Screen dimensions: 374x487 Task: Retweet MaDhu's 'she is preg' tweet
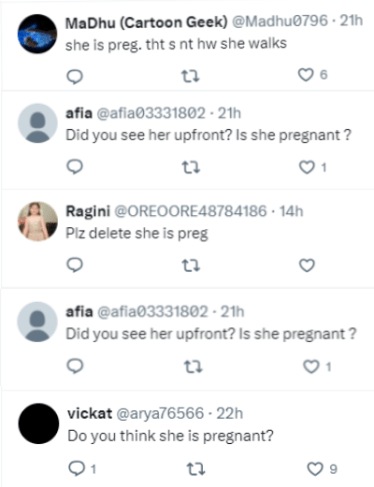(190, 76)
